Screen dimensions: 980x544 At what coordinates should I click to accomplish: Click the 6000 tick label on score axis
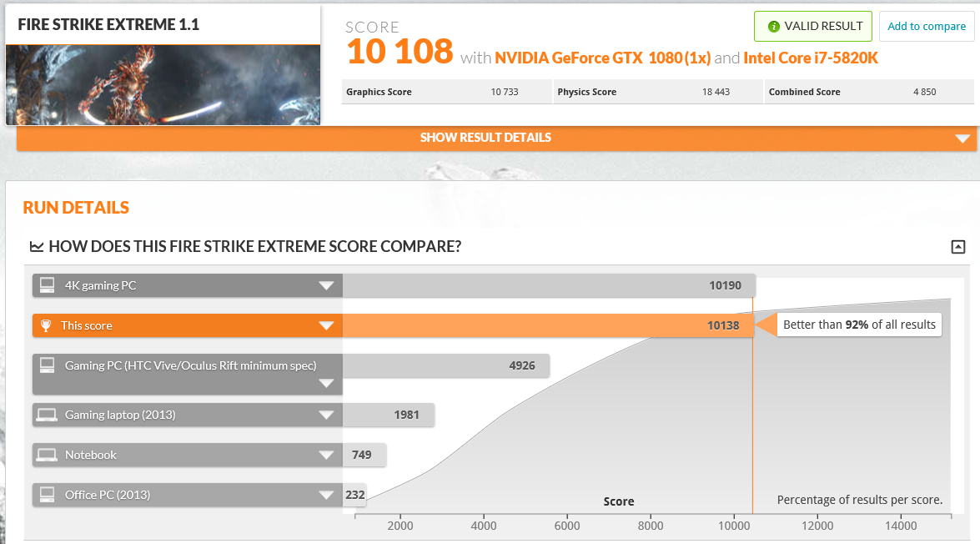coord(567,526)
